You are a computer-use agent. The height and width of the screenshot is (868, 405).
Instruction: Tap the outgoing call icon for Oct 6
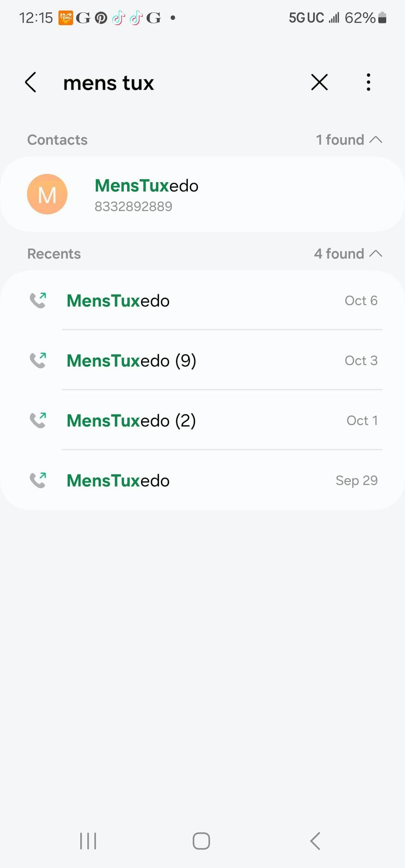click(x=38, y=300)
